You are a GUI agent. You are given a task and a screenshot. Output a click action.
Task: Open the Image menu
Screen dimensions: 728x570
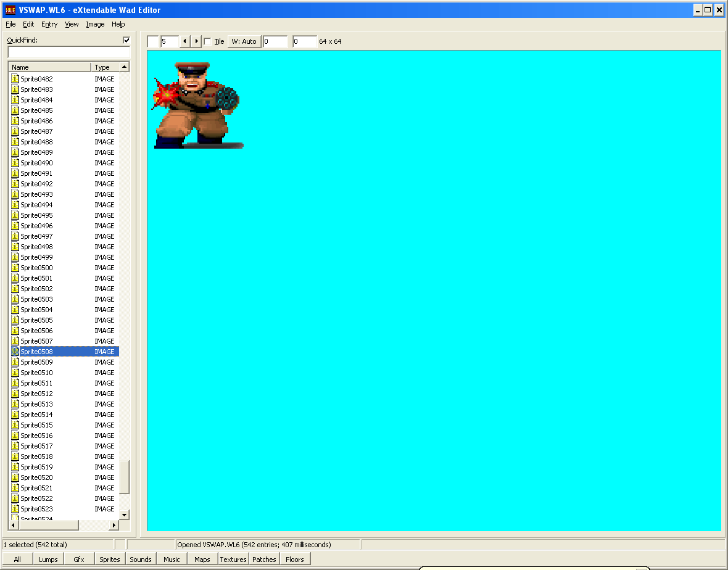(x=95, y=24)
